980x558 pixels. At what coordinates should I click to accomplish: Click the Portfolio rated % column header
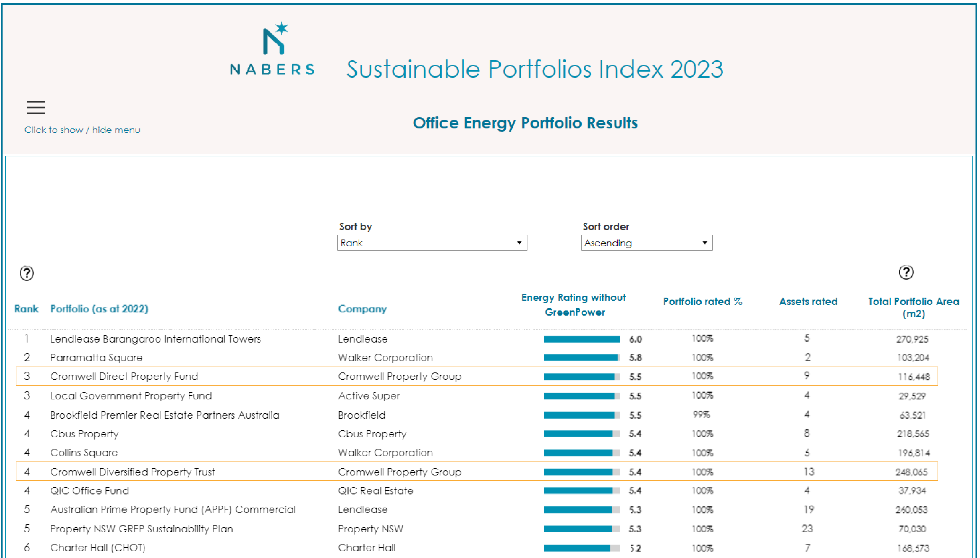(x=702, y=301)
